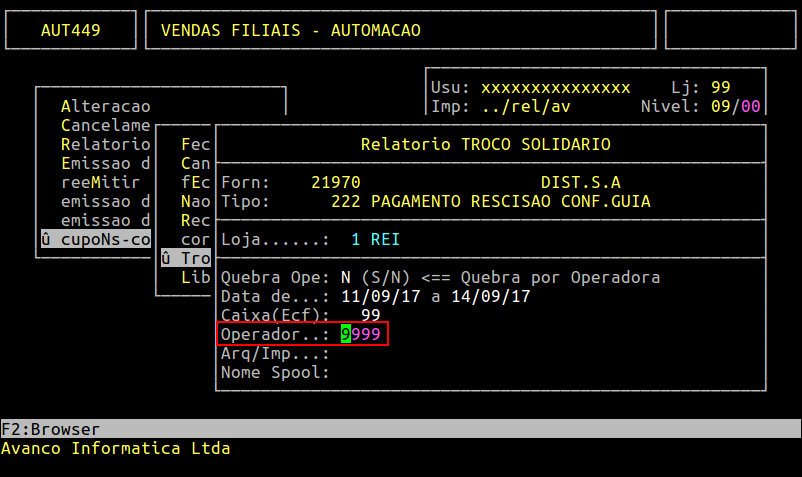Screen dimensions: 802x477
Task: Open the Relatorio menu option
Action: (x=105, y=144)
